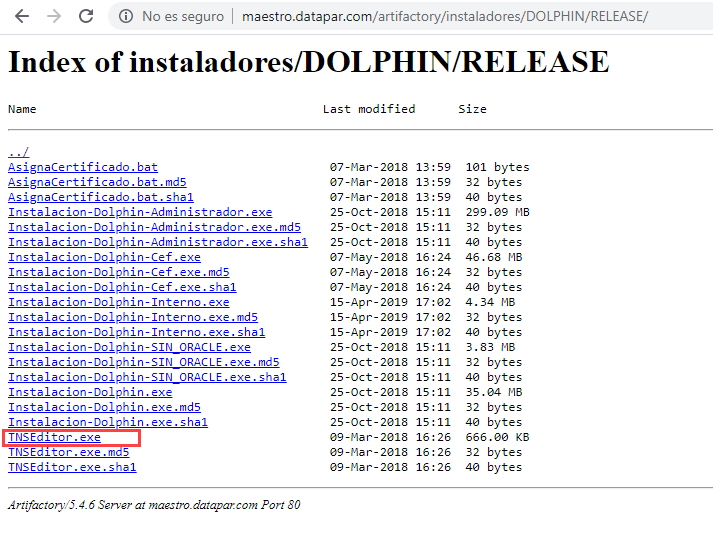This screenshot has height=557, width=713.
Task: Click the '46.68 MB' size value
Action: 494,257
